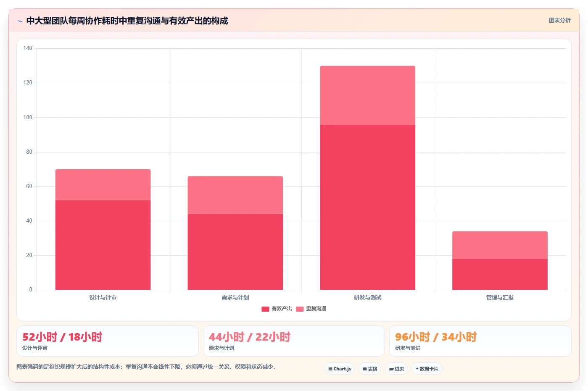Toggle the 有效产出 legend swatch

(265, 309)
